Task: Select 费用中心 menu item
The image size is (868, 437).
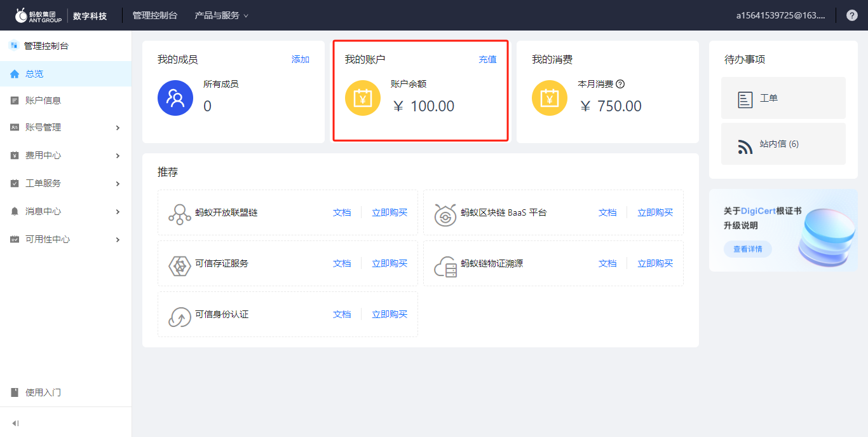Action: point(66,155)
